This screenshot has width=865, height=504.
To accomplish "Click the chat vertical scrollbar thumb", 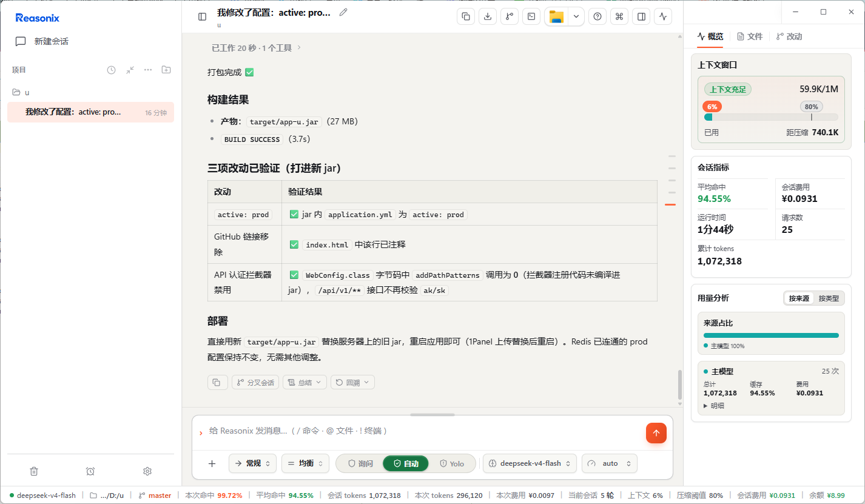I will (x=680, y=385).
